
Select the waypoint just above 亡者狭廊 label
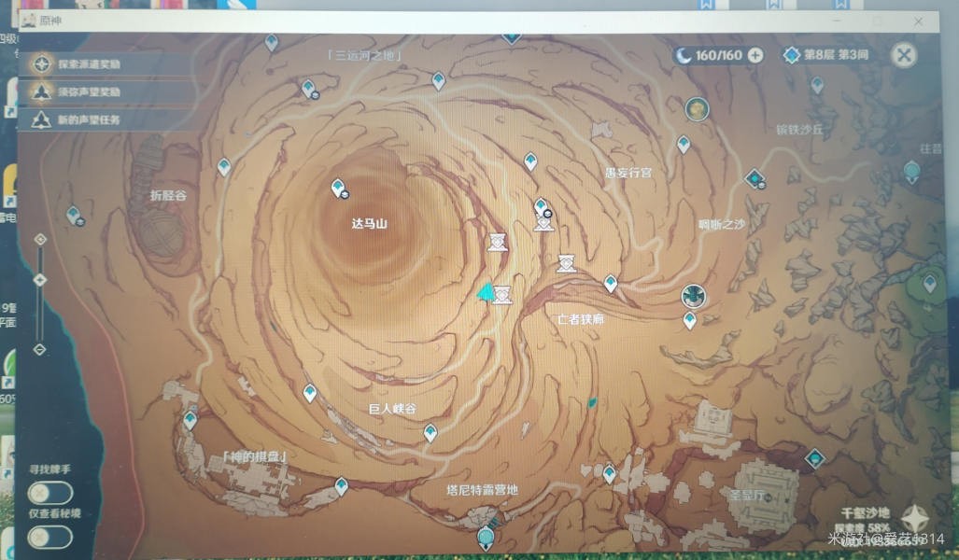tap(611, 283)
